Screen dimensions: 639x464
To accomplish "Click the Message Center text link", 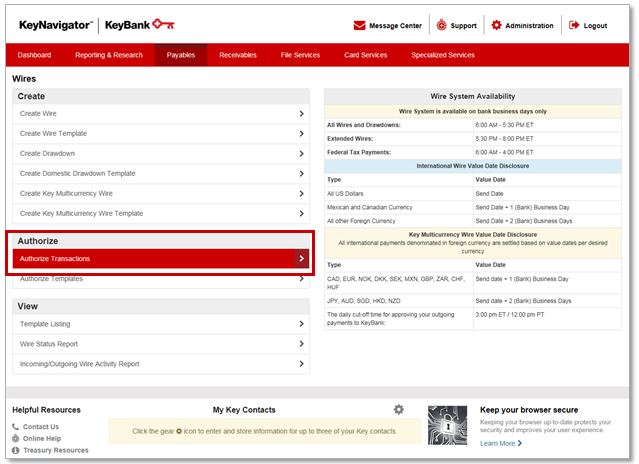I will pyautogui.click(x=395, y=26).
